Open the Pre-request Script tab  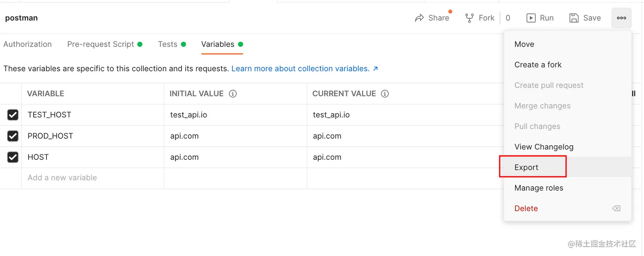(101, 44)
